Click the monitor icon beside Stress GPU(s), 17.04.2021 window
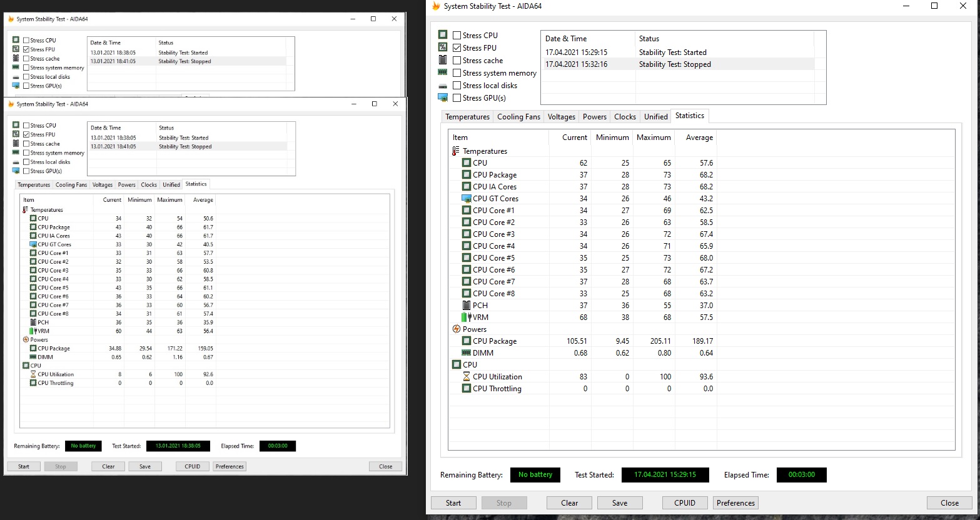980x520 pixels. coord(443,97)
